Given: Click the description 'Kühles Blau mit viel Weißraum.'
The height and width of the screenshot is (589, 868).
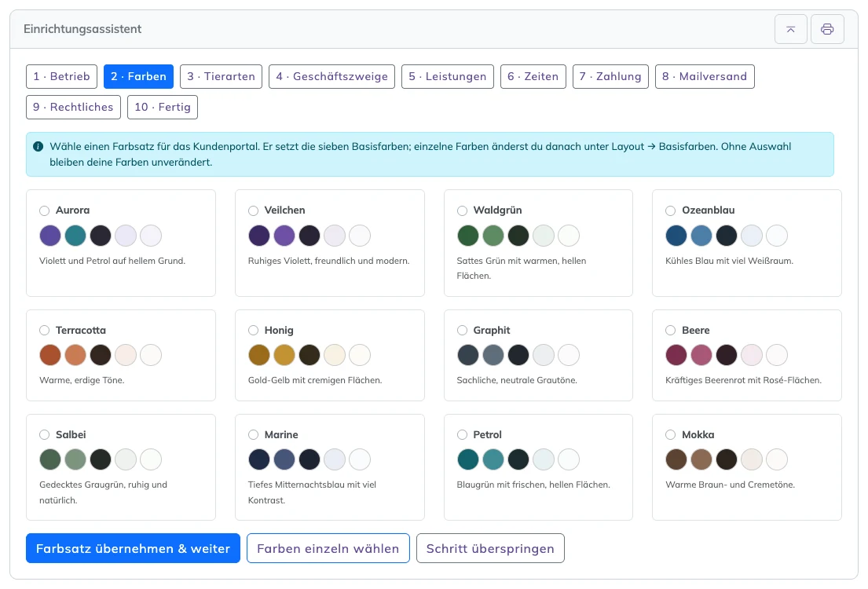Looking at the screenshot, I should click(x=729, y=261).
